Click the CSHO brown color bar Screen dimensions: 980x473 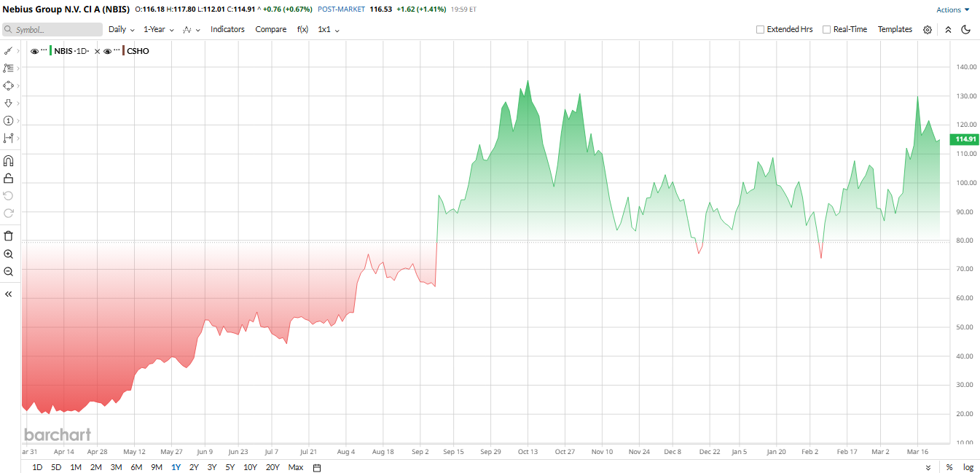(123, 51)
